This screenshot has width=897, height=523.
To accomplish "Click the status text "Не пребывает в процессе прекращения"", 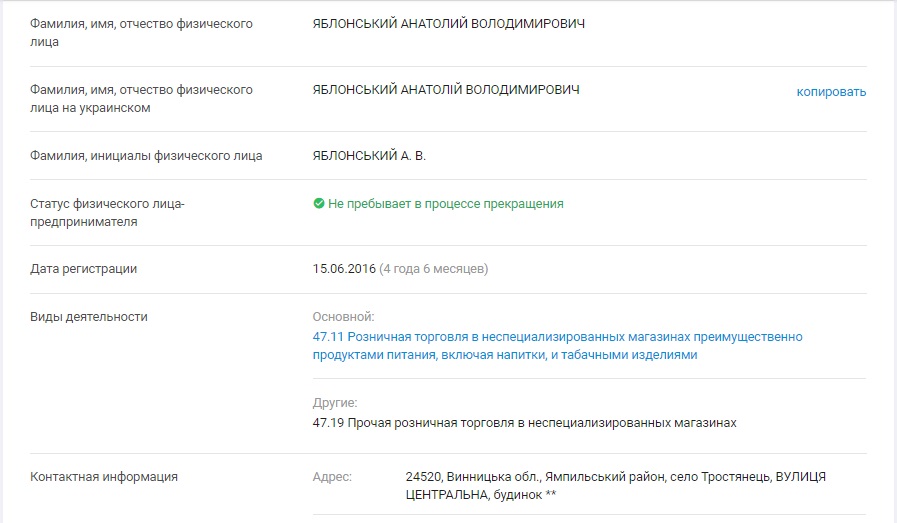I will [445, 203].
